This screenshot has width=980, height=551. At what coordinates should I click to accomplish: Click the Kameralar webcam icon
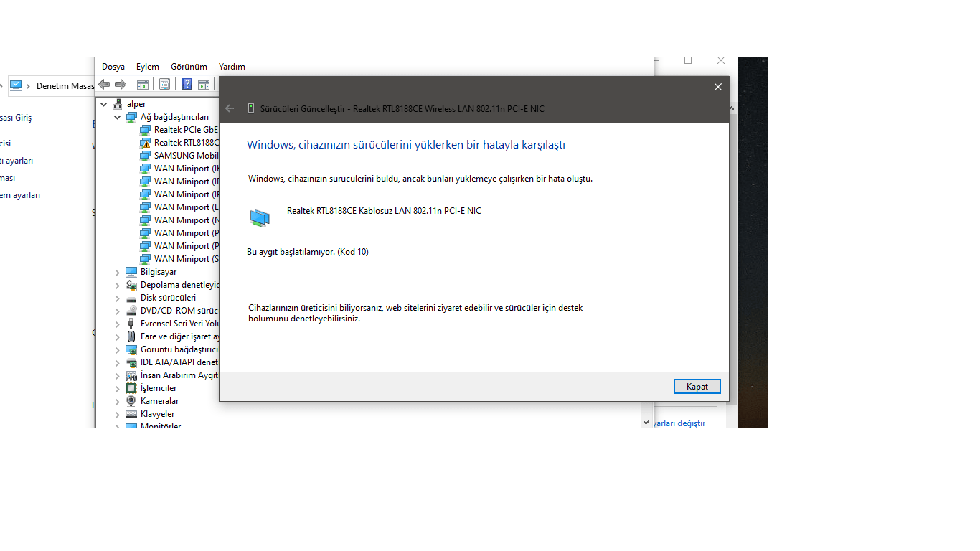(131, 401)
